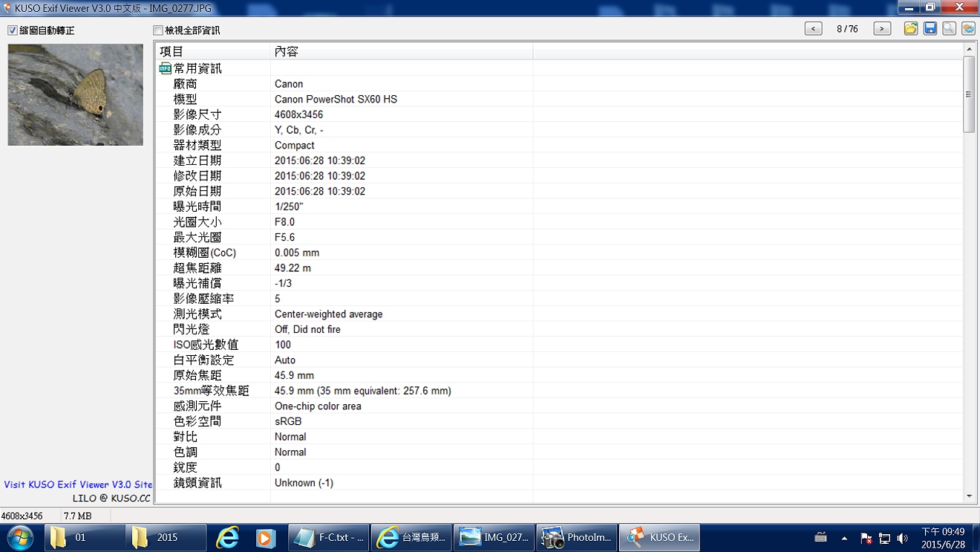The width and height of the screenshot is (980, 552).
Task: Open volume speaker tray icon
Action: click(902, 538)
